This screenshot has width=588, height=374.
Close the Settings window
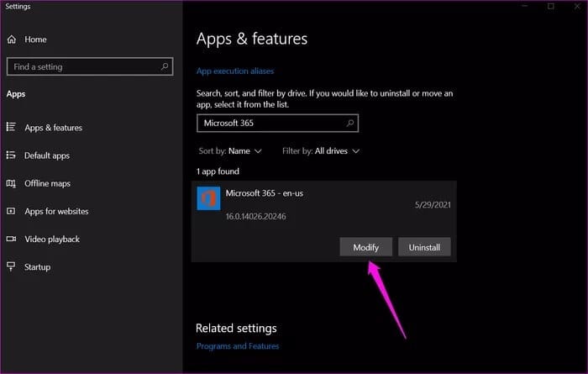[577, 6]
